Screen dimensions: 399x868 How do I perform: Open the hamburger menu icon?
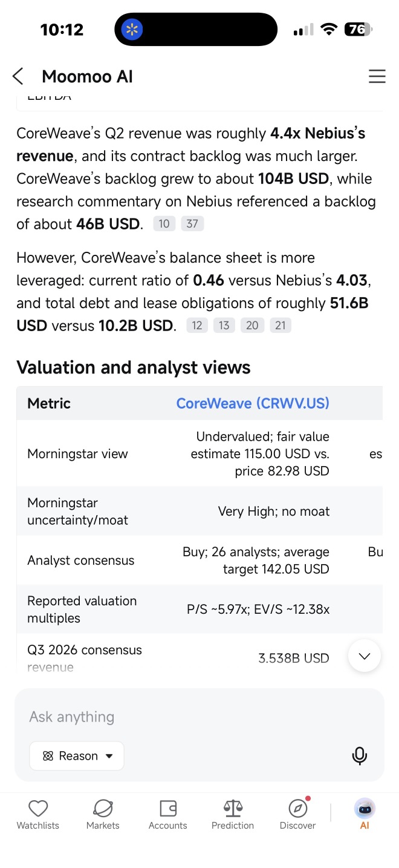[377, 76]
